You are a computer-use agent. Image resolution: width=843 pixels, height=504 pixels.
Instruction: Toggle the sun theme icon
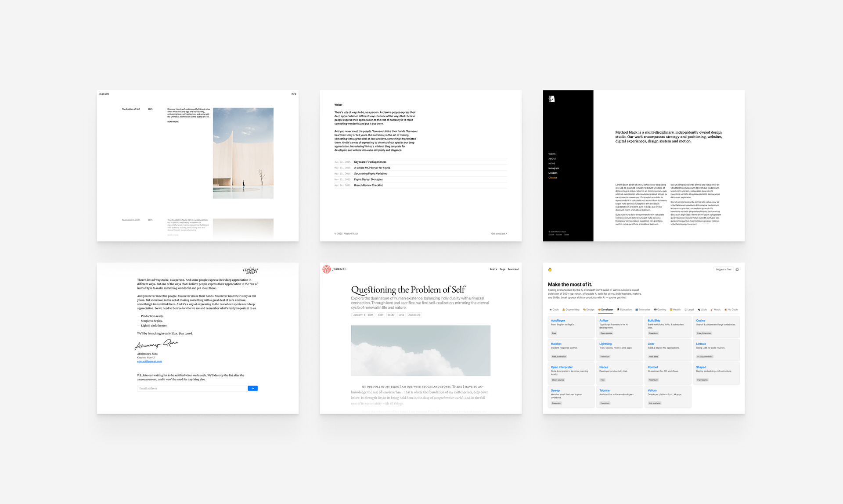[737, 269]
